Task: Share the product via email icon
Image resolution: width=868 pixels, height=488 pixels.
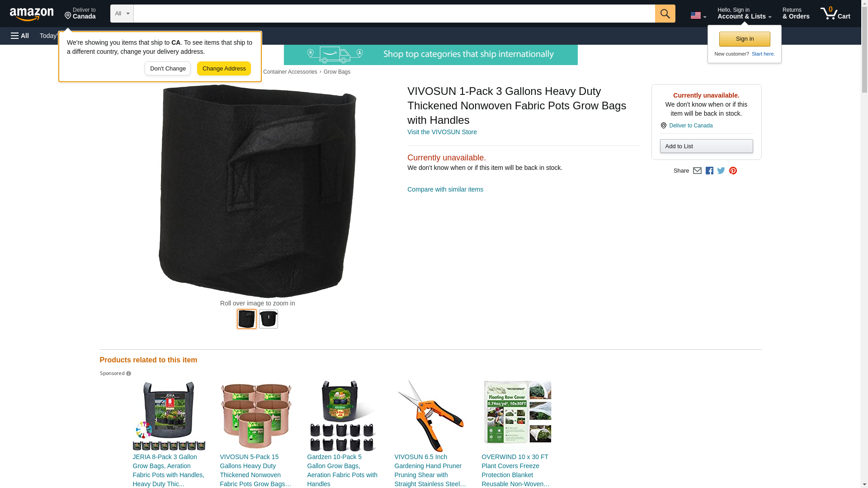Action: click(x=697, y=171)
